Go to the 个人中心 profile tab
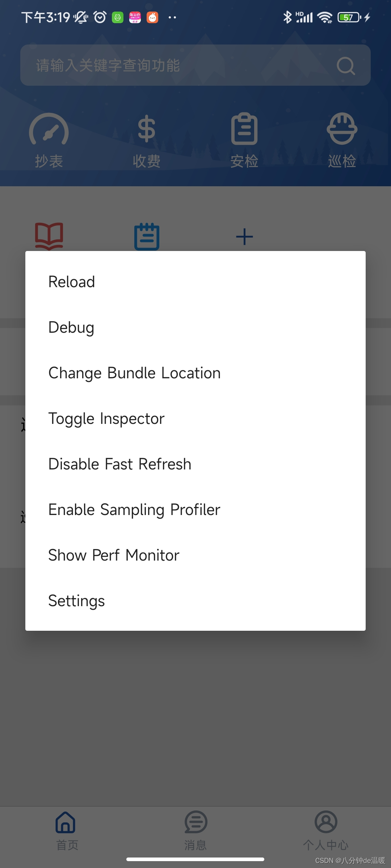The image size is (391, 868). (x=326, y=831)
